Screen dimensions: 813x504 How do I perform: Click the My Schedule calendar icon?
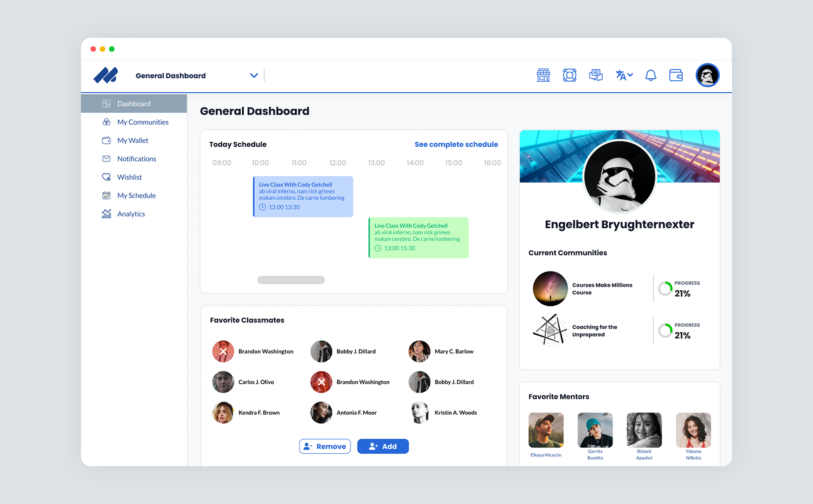[x=106, y=196]
